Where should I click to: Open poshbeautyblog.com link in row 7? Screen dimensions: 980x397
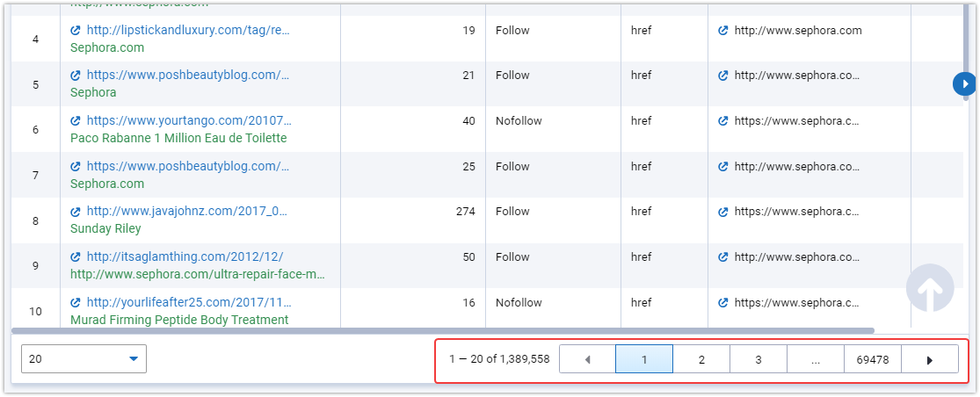coord(189,167)
